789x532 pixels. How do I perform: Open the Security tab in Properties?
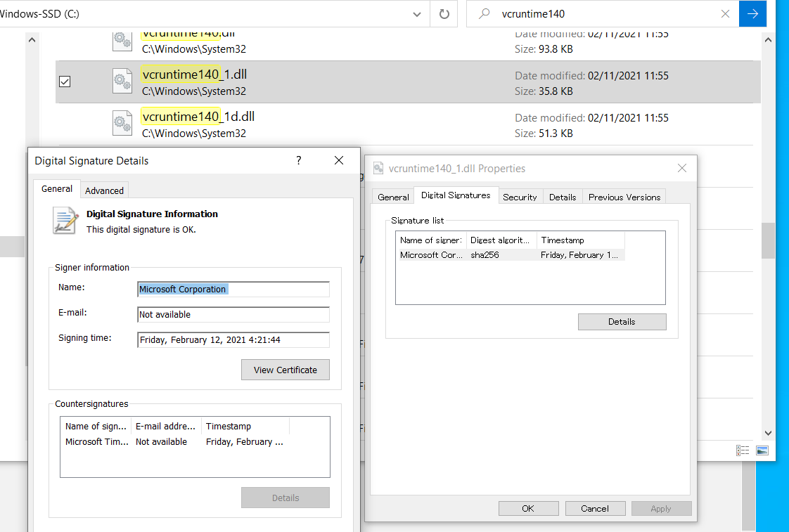[x=520, y=197]
